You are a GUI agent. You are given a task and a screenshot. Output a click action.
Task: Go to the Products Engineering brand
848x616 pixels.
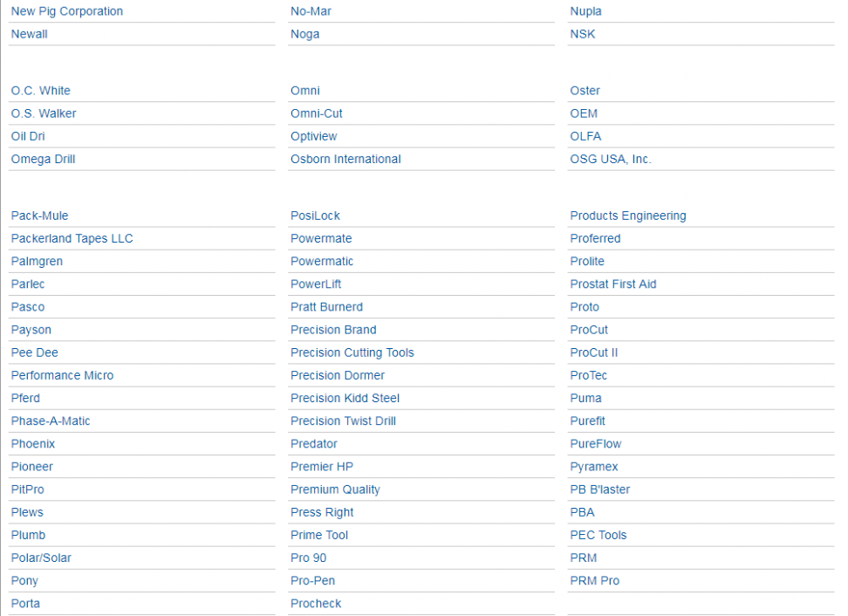pos(628,216)
